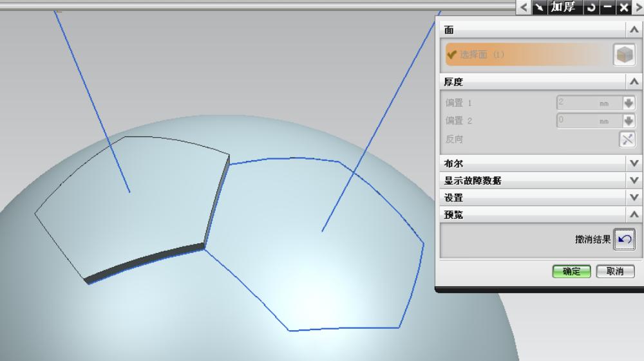Viewport: 644px width, 361px height.
Task: Expand the 布尔 section
Action: click(634, 163)
